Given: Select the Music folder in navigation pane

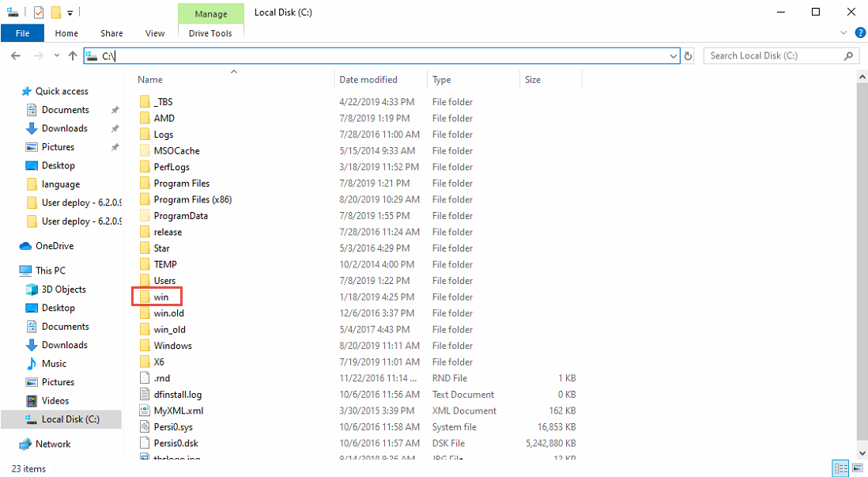Looking at the screenshot, I should tap(54, 364).
